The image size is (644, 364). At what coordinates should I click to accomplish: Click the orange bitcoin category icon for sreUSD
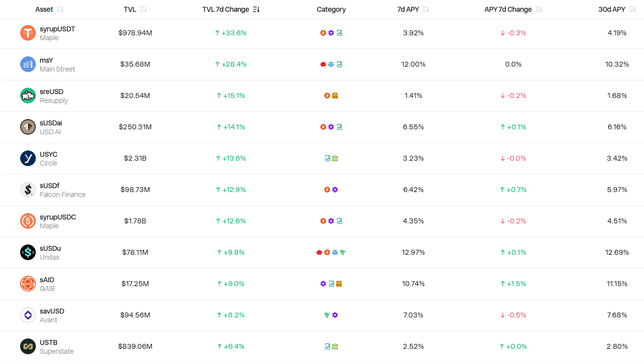[x=327, y=96]
